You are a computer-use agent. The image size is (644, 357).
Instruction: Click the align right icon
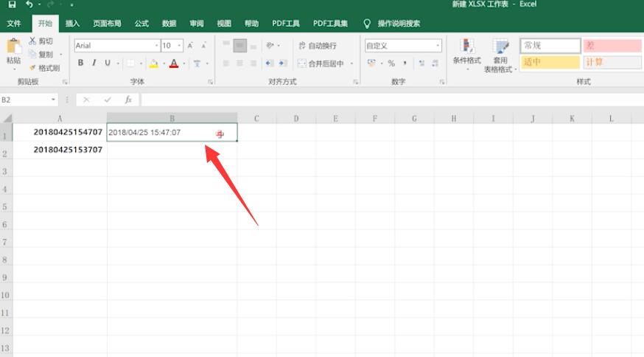253,63
